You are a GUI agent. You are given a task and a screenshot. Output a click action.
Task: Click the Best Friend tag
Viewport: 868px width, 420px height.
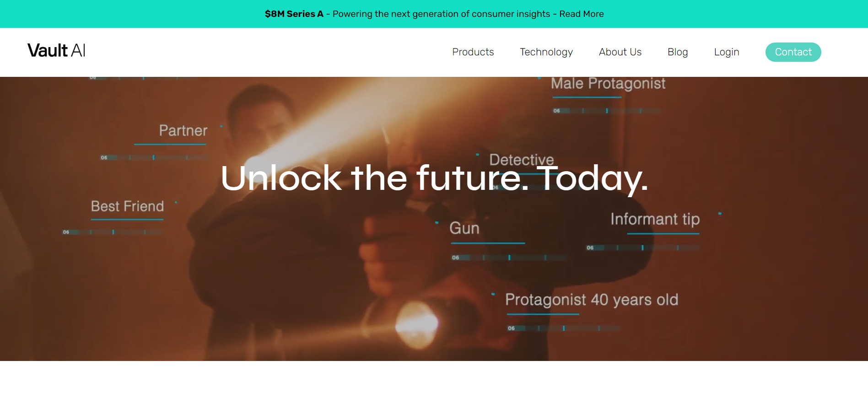(x=127, y=206)
